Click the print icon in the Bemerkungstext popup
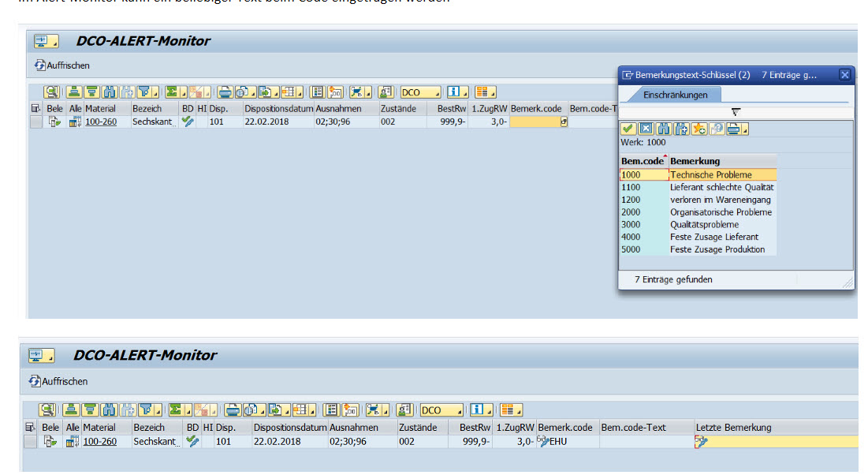Screen dimensions: 868x475 click(x=734, y=129)
